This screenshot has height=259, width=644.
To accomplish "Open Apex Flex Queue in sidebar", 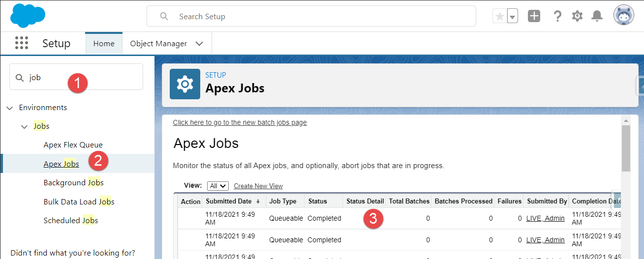I will pyautogui.click(x=73, y=145).
